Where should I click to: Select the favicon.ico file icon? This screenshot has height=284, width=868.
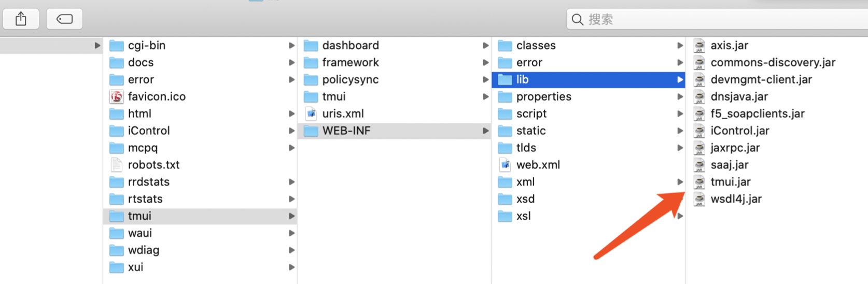click(117, 96)
